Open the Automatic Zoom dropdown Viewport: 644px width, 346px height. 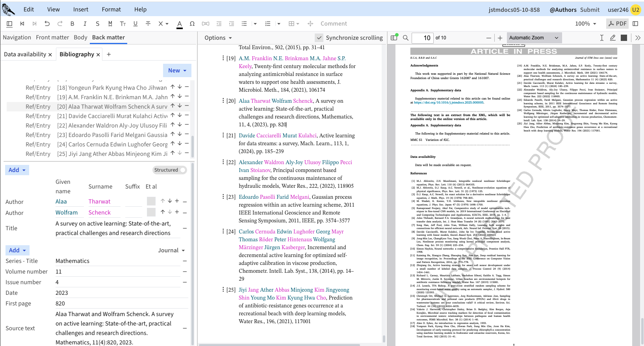(534, 38)
